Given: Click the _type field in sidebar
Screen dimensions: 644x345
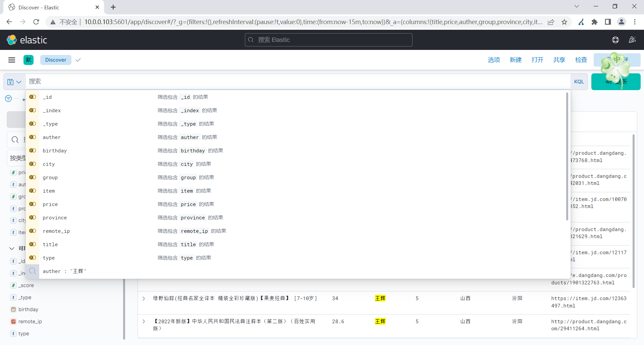Looking at the screenshot, I should 25,297.
